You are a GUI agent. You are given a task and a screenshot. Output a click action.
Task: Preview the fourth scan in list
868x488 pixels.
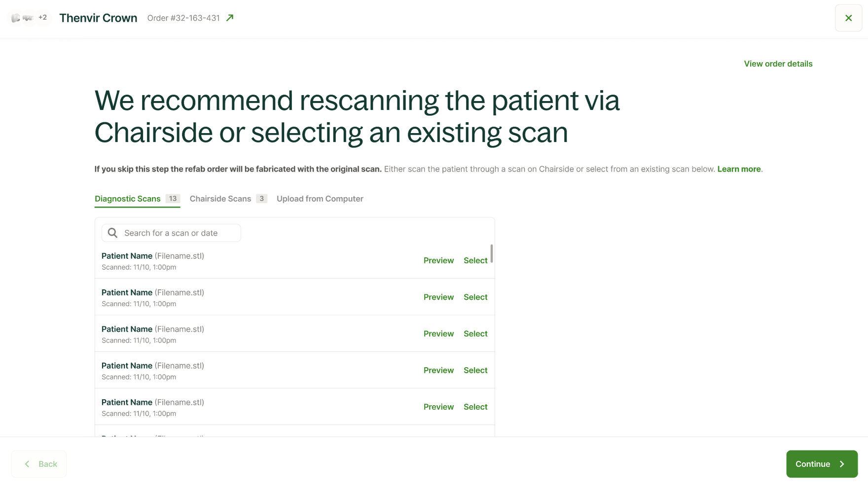(438, 370)
